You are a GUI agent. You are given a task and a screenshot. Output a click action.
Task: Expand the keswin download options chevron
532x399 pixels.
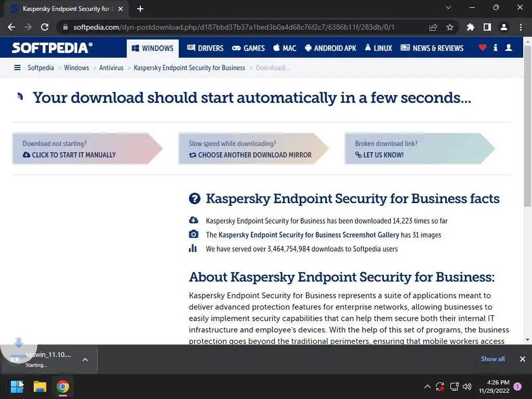[x=85, y=360]
